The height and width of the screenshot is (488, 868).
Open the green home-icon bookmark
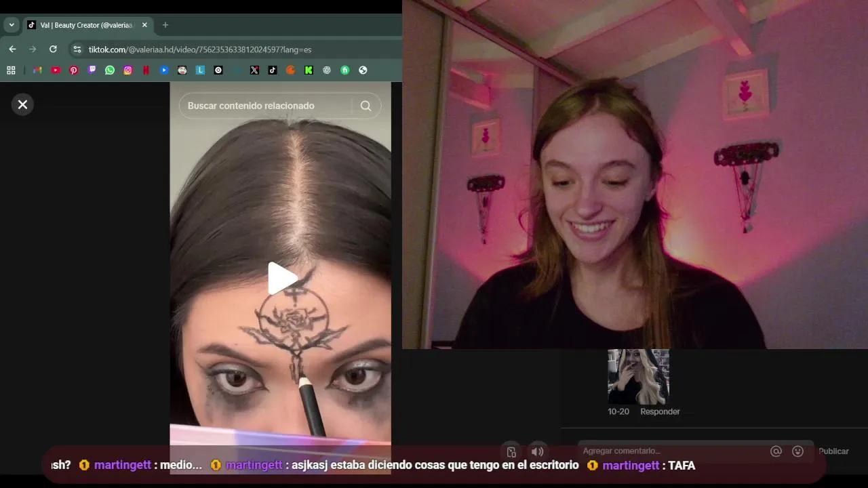(344, 70)
